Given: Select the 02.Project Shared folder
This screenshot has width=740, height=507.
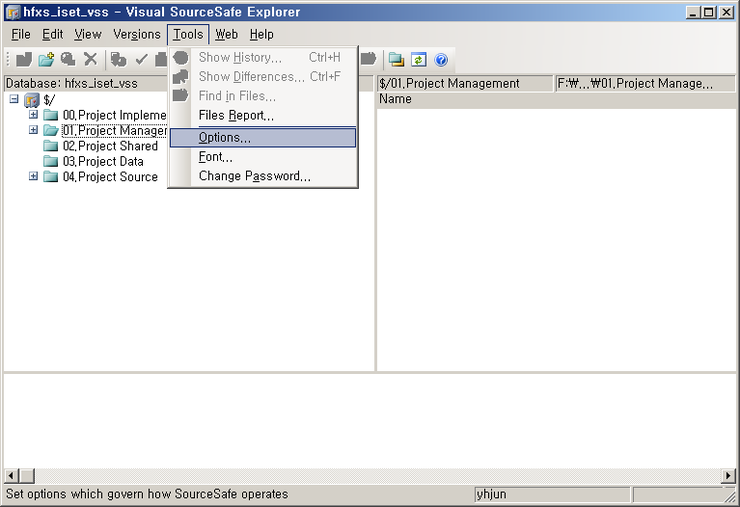Looking at the screenshot, I should point(110,146).
